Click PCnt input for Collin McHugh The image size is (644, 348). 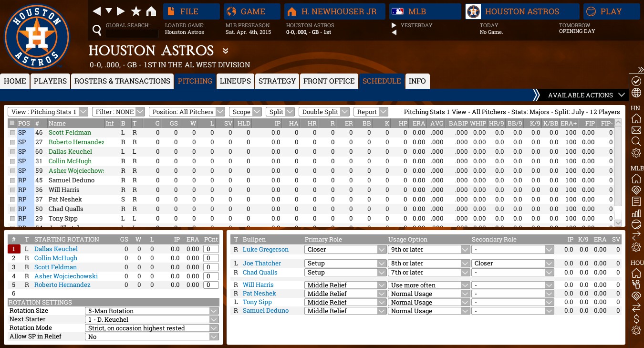211,258
